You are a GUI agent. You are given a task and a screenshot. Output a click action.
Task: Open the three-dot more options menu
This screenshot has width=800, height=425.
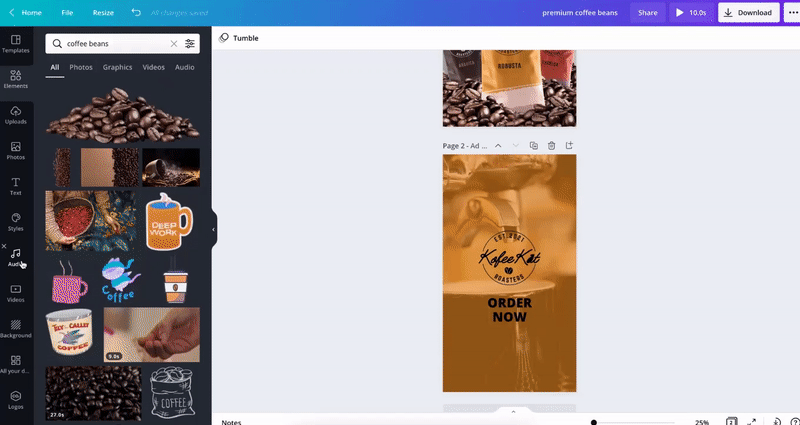click(792, 13)
